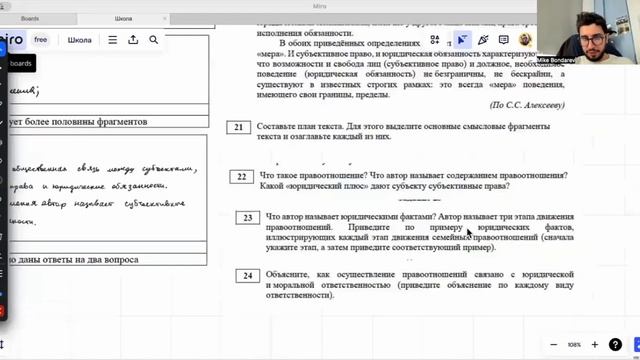This screenshot has width=640, height=360.
Task: Click text 'Объясните, как осуществление правоотношений'
Action: pos(366,274)
